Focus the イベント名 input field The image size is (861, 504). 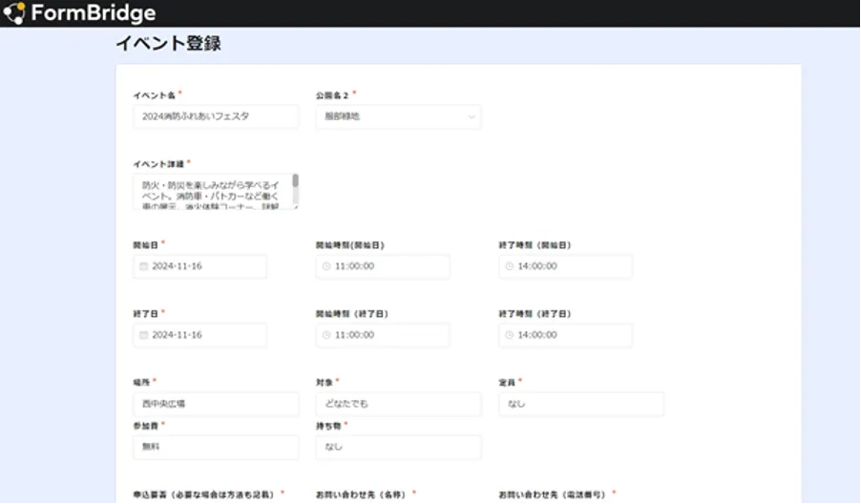tap(215, 116)
